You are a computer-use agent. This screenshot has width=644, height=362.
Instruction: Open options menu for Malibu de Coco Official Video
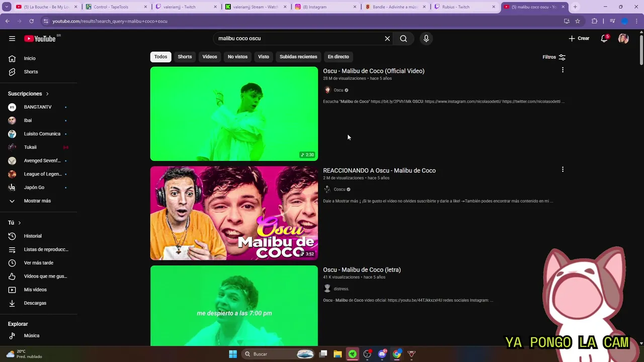562,70
